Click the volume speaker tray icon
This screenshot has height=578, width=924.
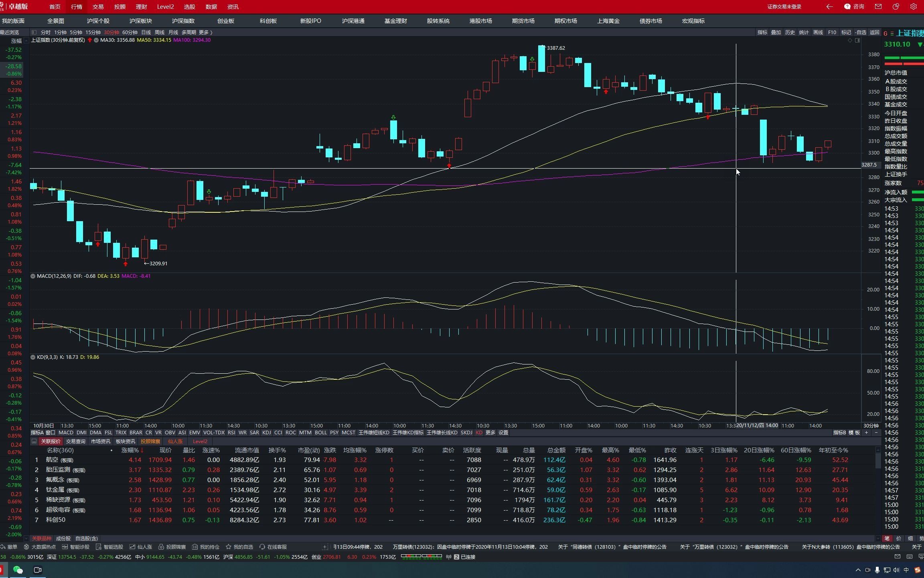[x=896, y=570]
